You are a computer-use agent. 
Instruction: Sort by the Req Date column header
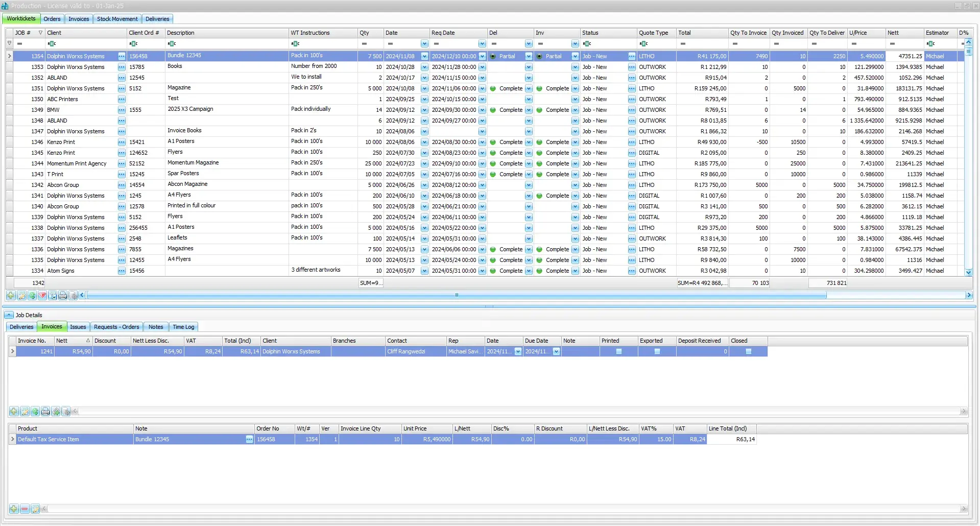[457, 33]
